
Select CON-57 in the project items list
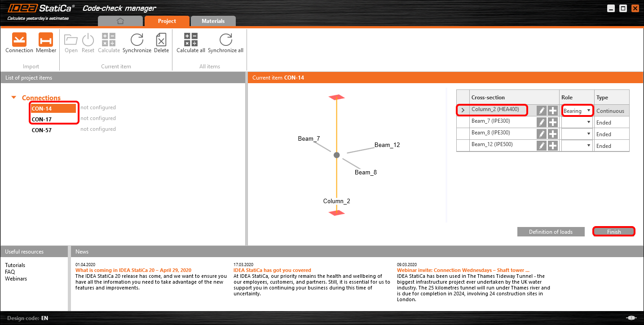42,130
